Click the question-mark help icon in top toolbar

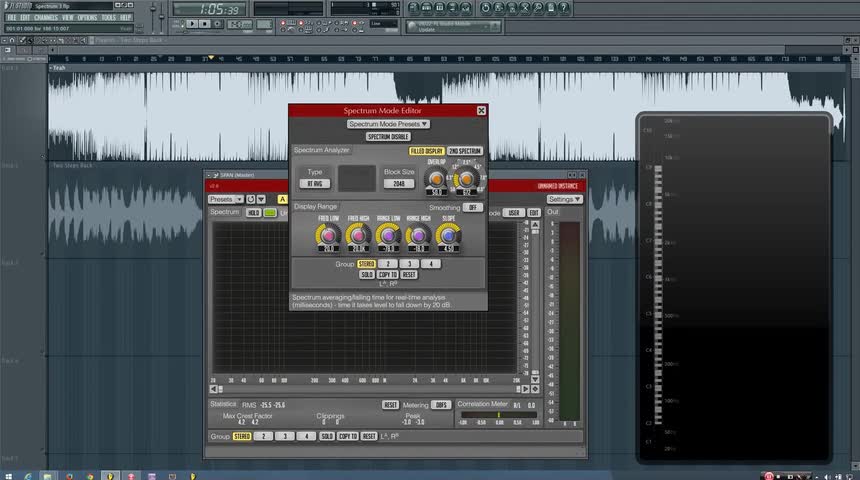563,8
